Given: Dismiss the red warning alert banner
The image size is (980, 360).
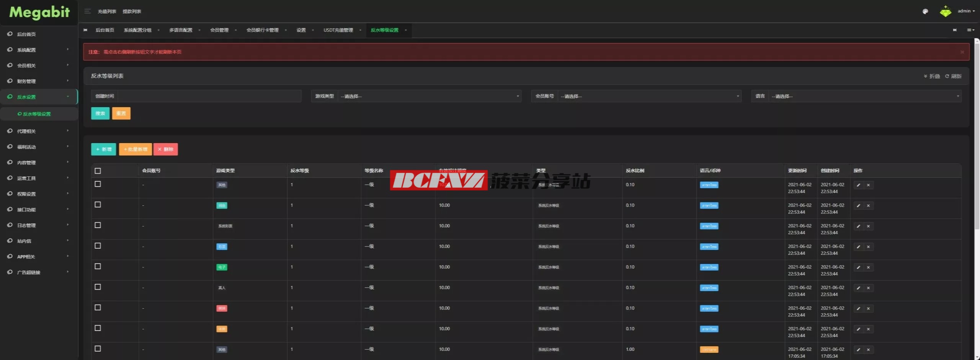Looking at the screenshot, I should pyautogui.click(x=962, y=52).
